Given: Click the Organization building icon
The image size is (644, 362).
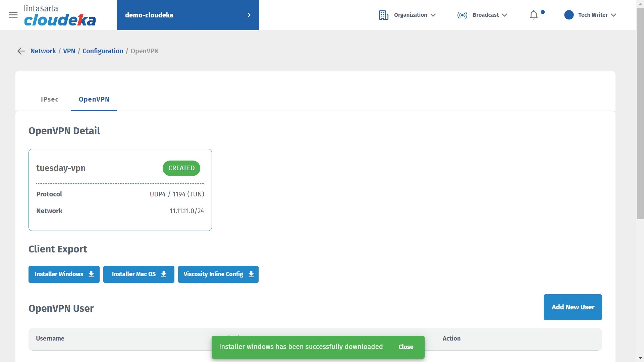Looking at the screenshot, I should point(383,15).
